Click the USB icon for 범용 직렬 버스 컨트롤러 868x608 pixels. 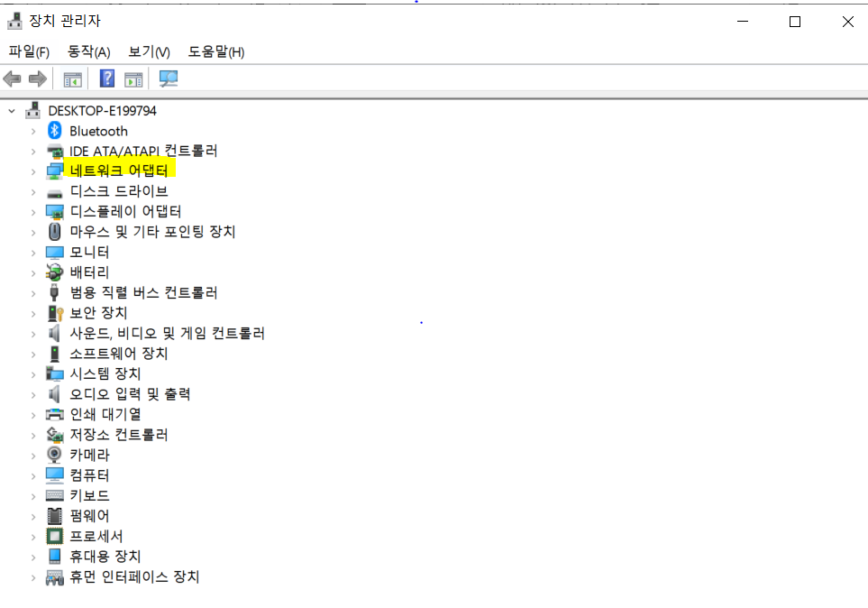(x=54, y=292)
